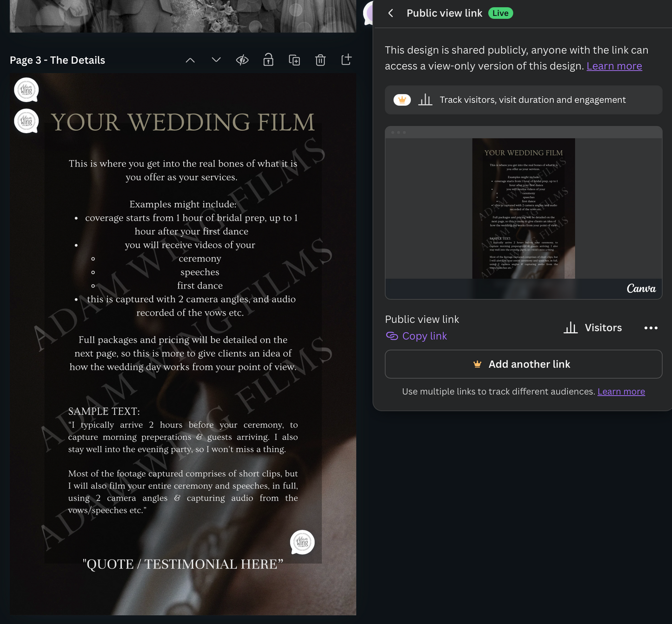
Task: Move page 3 down with arrow
Action: [x=216, y=60]
